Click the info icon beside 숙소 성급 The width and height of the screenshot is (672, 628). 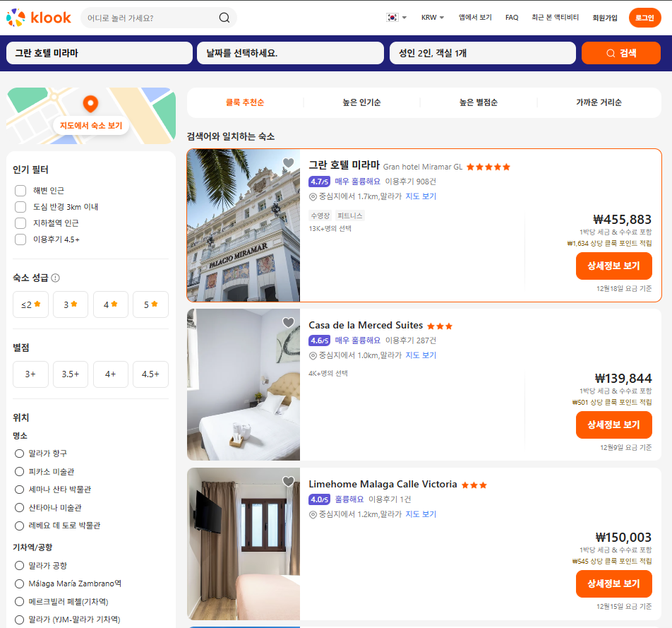pos(55,278)
